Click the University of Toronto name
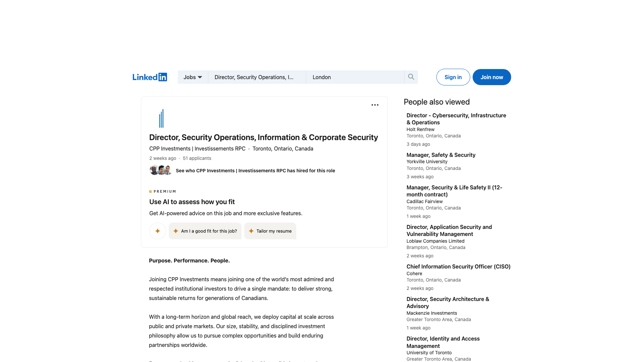Screen dimensions: 644x362 (x=429, y=353)
